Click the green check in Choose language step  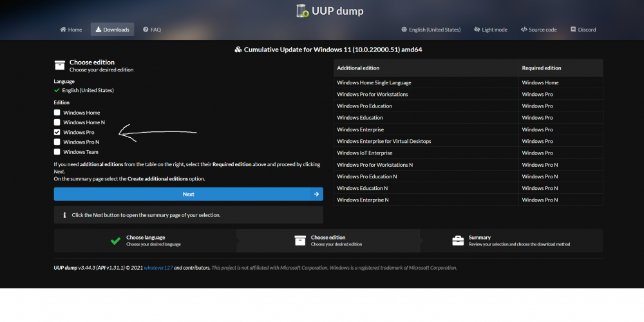coord(115,241)
